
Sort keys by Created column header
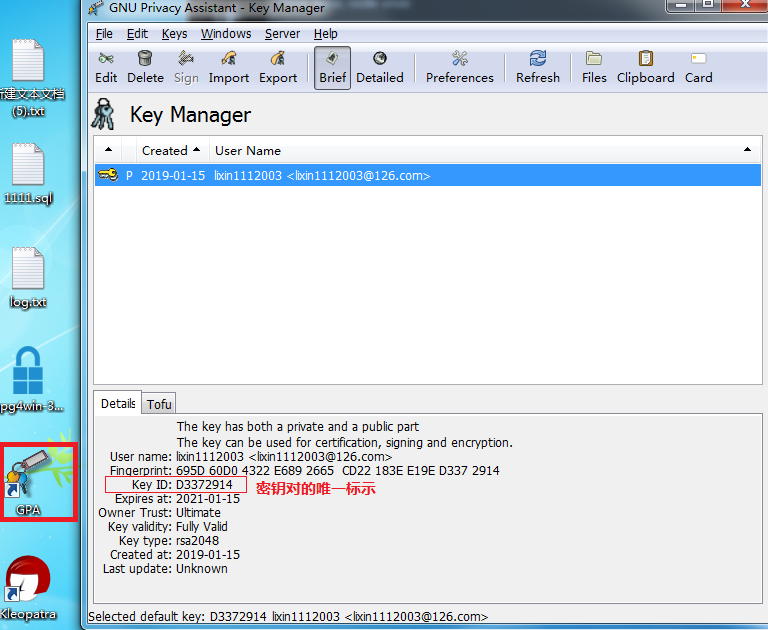coord(171,150)
